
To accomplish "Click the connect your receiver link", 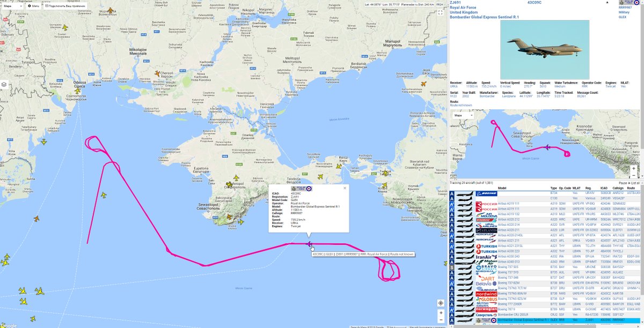I will (65, 6).
